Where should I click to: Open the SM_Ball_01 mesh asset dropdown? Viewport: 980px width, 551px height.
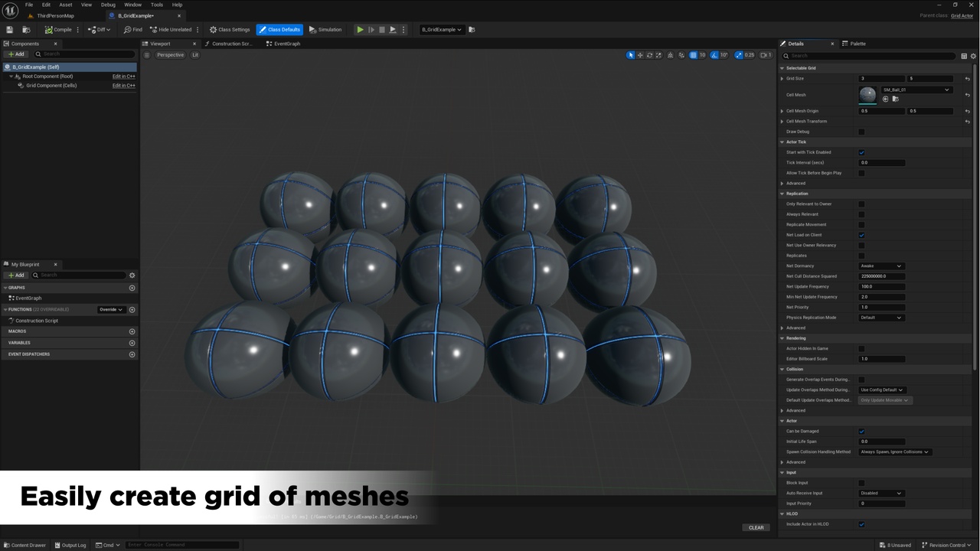click(916, 90)
